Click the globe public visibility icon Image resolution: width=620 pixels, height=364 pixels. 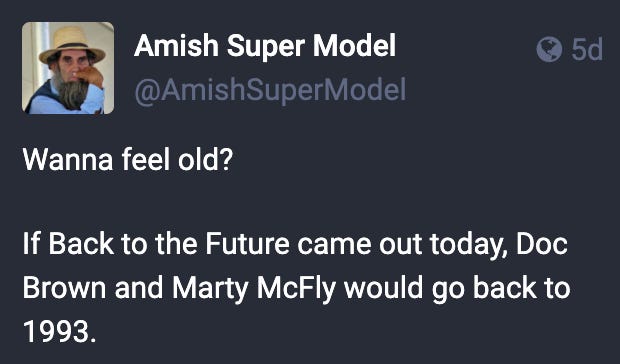[x=549, y=49]
